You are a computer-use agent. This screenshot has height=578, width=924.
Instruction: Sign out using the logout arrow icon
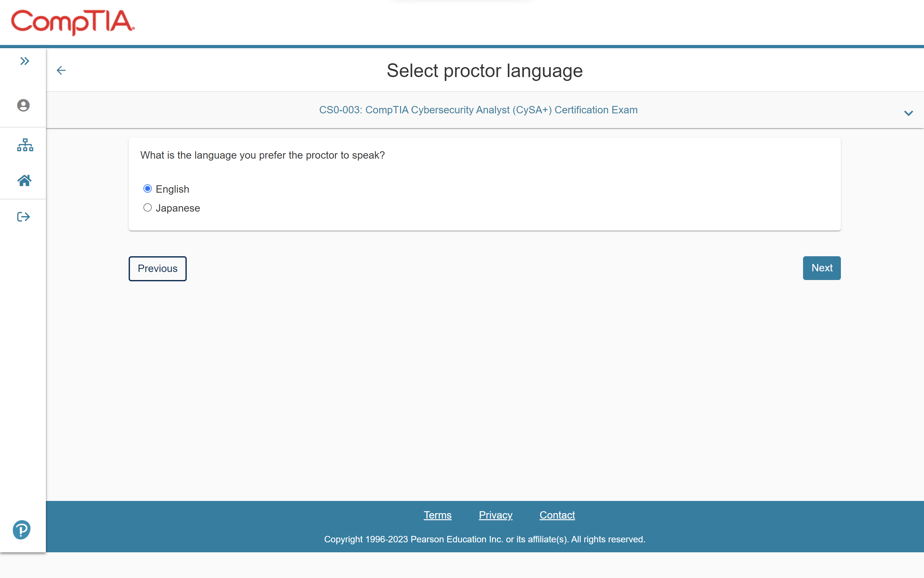pyautogui.click(x=24, y=217)
